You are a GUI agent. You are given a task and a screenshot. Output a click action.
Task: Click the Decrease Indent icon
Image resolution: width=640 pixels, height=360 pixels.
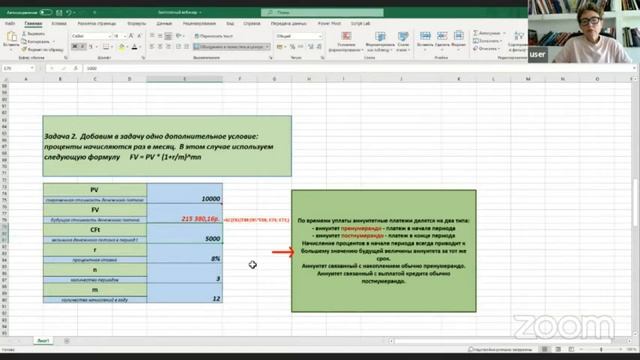[179, 47]
